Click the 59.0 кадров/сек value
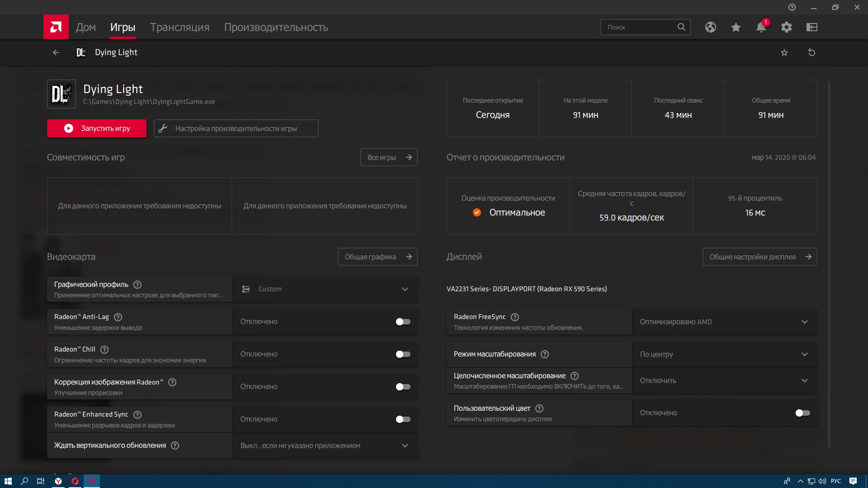The height and width of the screenshot is (488, 868). point(632,218)
